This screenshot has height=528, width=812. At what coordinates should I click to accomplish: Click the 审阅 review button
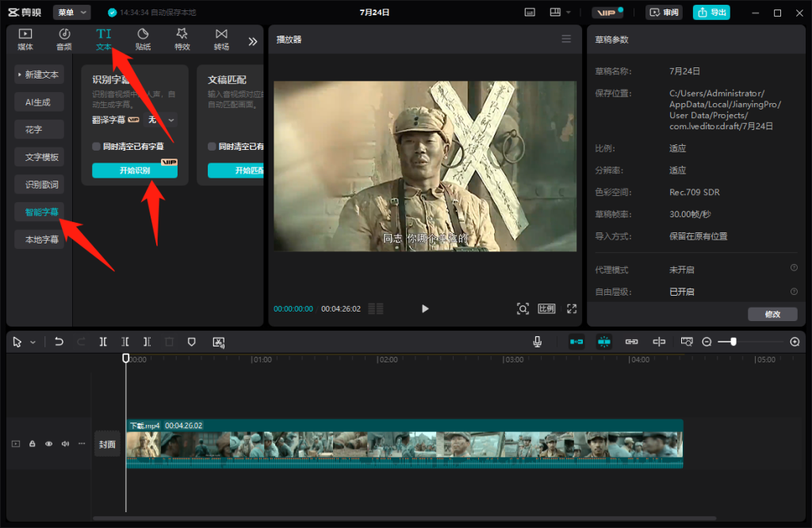point(664,13)
